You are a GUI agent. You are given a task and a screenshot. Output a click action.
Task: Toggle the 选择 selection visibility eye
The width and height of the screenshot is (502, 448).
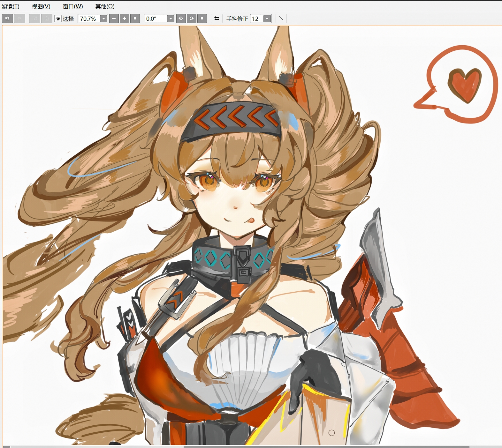[58, 19]
